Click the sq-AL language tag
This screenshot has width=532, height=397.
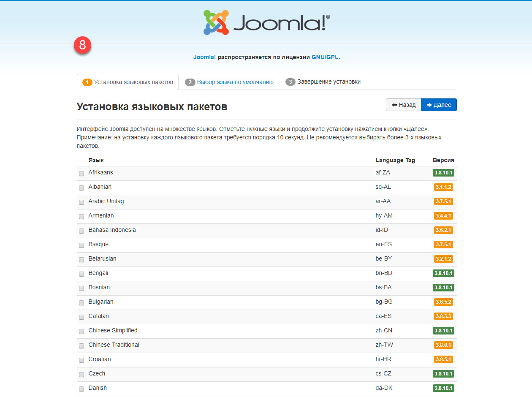(x=383, y=187)
